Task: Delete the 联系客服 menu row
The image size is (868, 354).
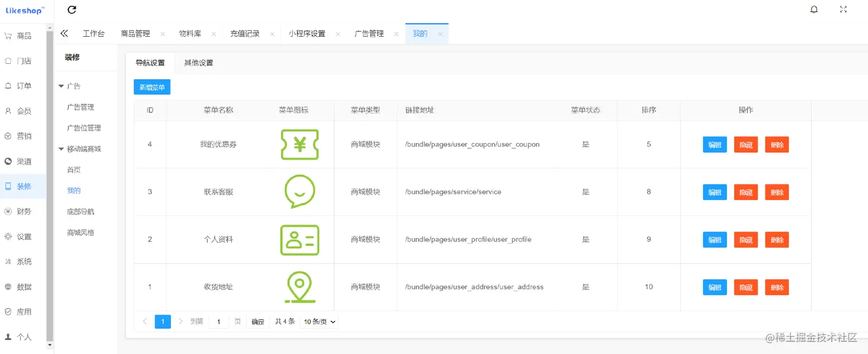Action: point(777,192)
